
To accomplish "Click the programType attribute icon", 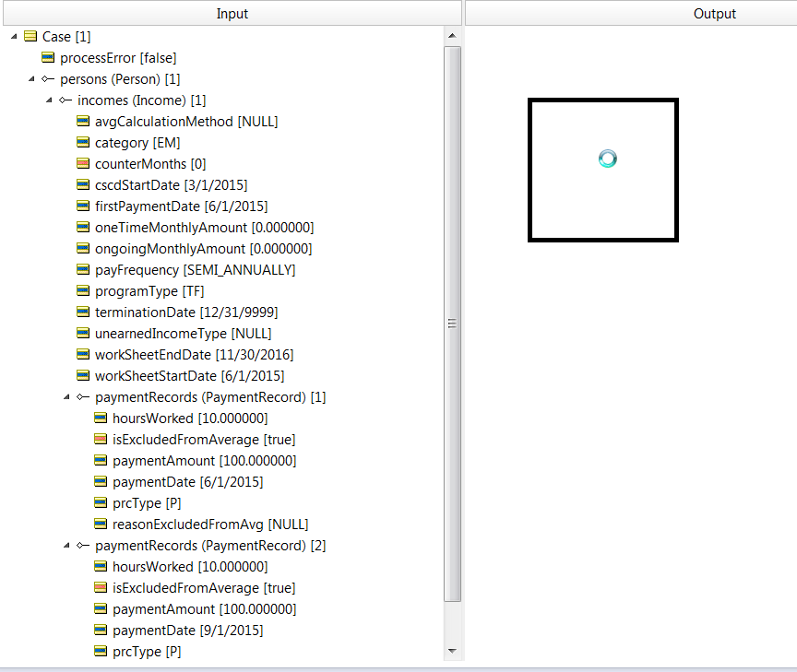I will (83, 290).
